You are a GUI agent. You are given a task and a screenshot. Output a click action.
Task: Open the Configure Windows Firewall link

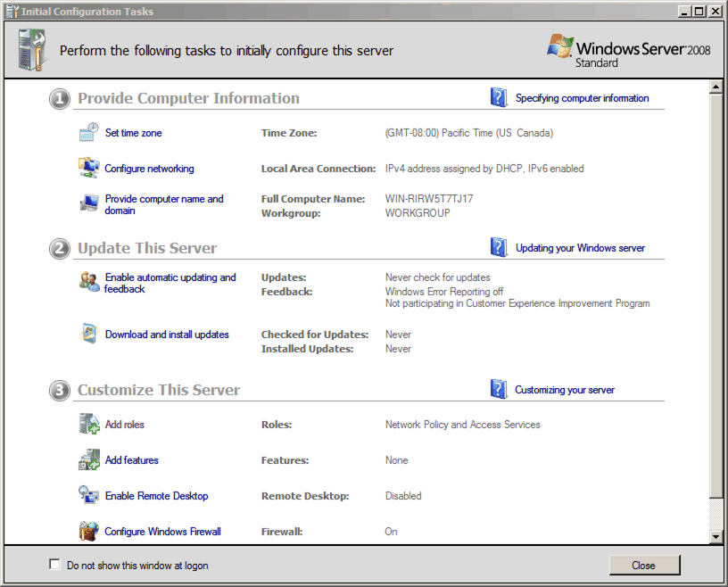click(162, 532)
